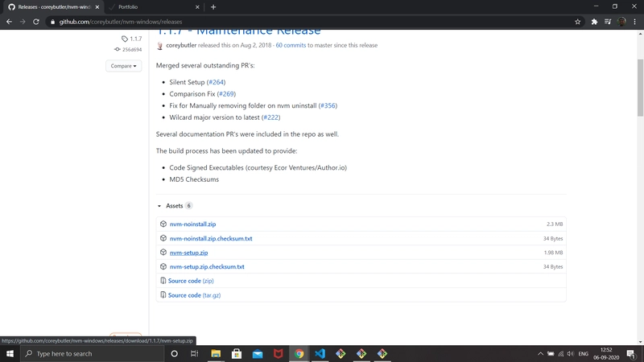Open the Chrome profile avatar
The height and width of the screenshot is (362, 644).
point(621,22)
